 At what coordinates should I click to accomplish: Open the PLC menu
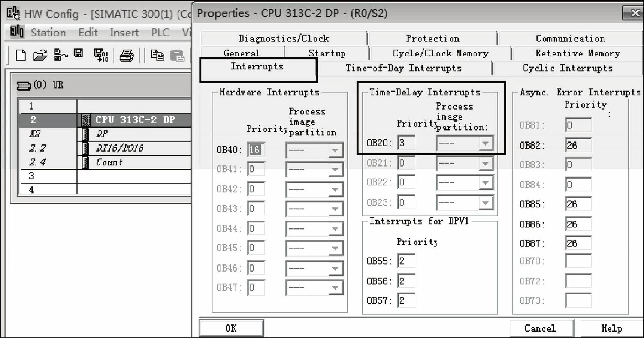(x=160, y=33)
